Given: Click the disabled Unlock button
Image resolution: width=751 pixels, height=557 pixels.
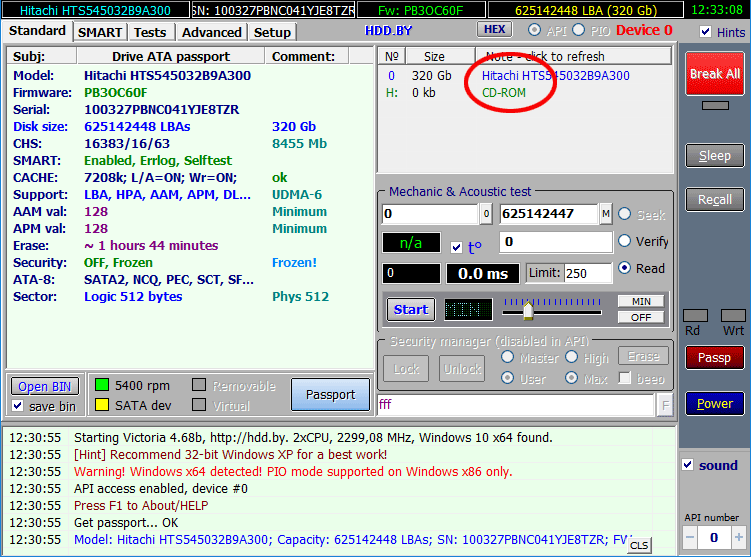Looking at the screenshot, I should [462, 369].
